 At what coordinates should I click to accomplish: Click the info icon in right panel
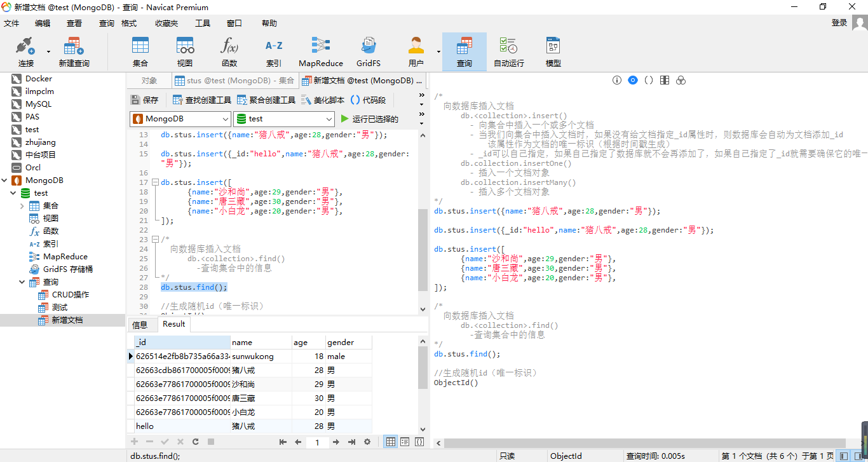click(x=616, y=80)
